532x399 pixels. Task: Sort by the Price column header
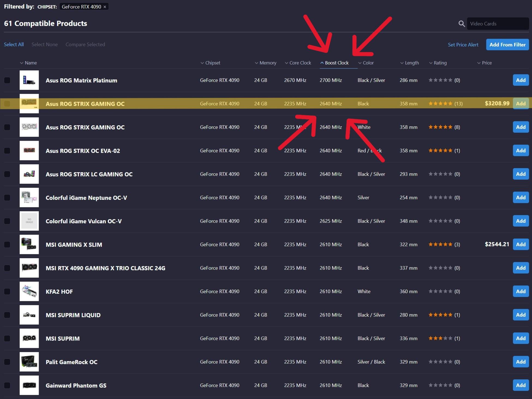(x=486, y=63)
